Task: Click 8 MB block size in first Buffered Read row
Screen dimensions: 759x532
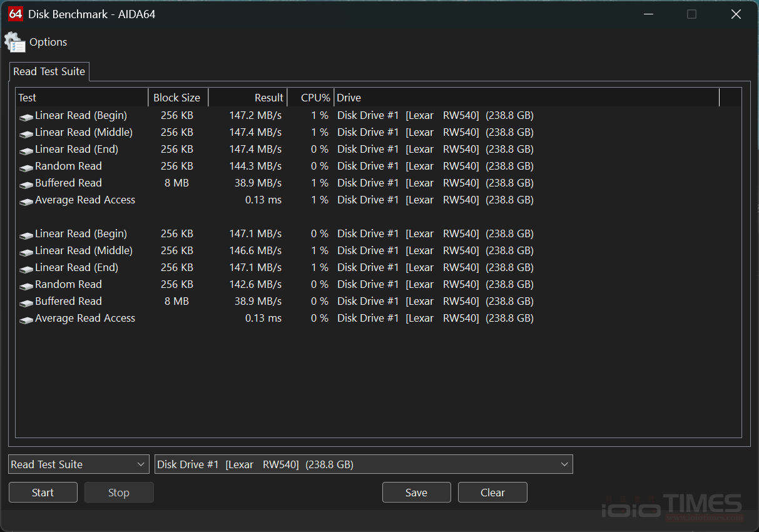Action: pyautogui.click(x=176, y=183)
